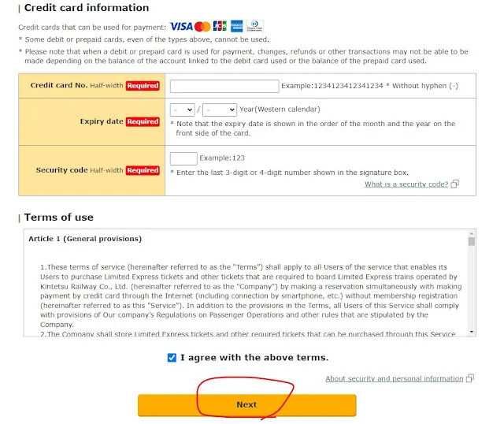This screenshot has height=424, width=504.
Task: Toggle the 'I agree with the above terms' checkbox
Action: point(172,358)
